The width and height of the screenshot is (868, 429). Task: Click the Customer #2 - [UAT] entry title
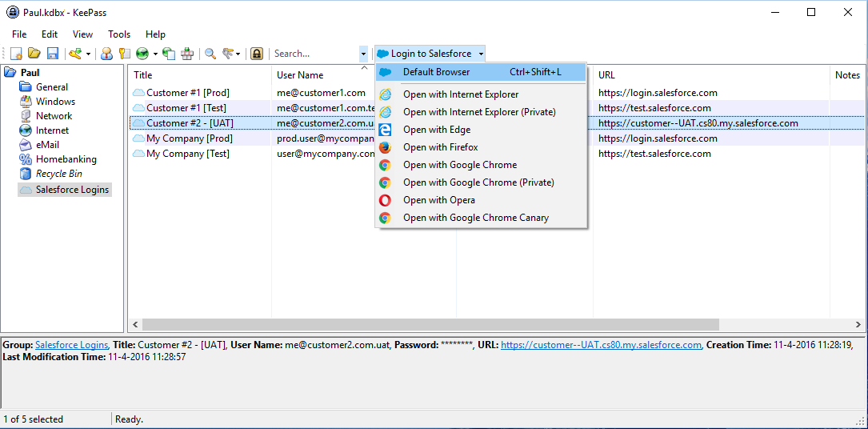coord(190,123)
